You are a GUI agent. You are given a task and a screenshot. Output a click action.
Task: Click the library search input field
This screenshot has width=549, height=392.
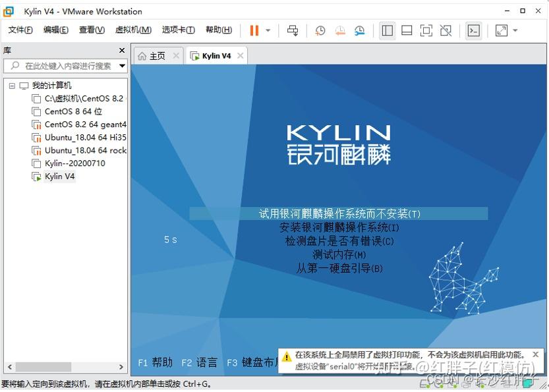[x=65, y=66]
